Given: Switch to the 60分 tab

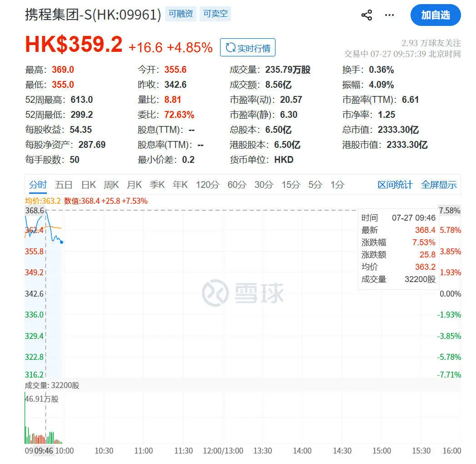Looking at the screenshot, I should click(237, 185).
